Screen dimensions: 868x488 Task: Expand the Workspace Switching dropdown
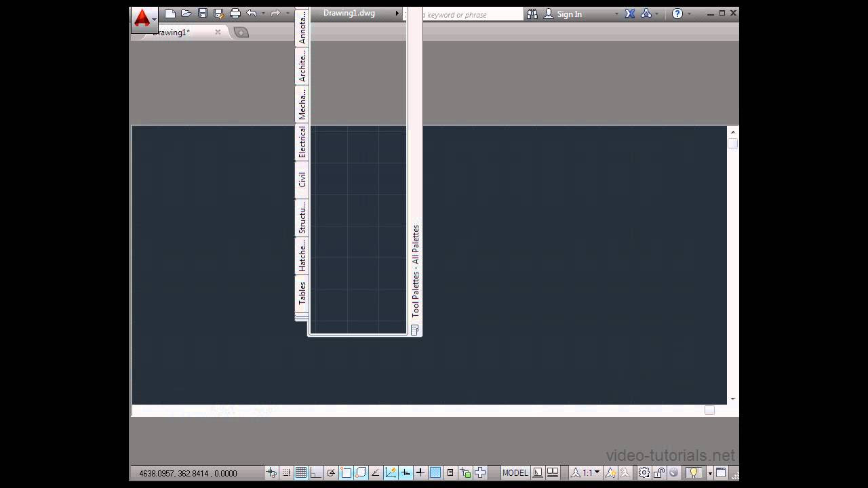pos(644,473)
